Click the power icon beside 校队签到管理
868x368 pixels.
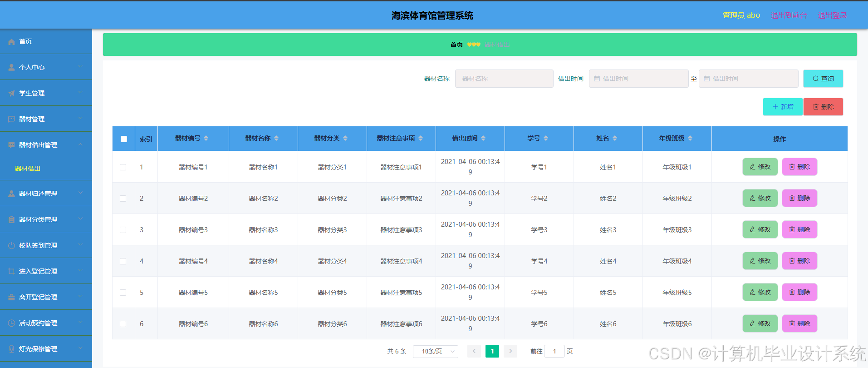[11, 245]
